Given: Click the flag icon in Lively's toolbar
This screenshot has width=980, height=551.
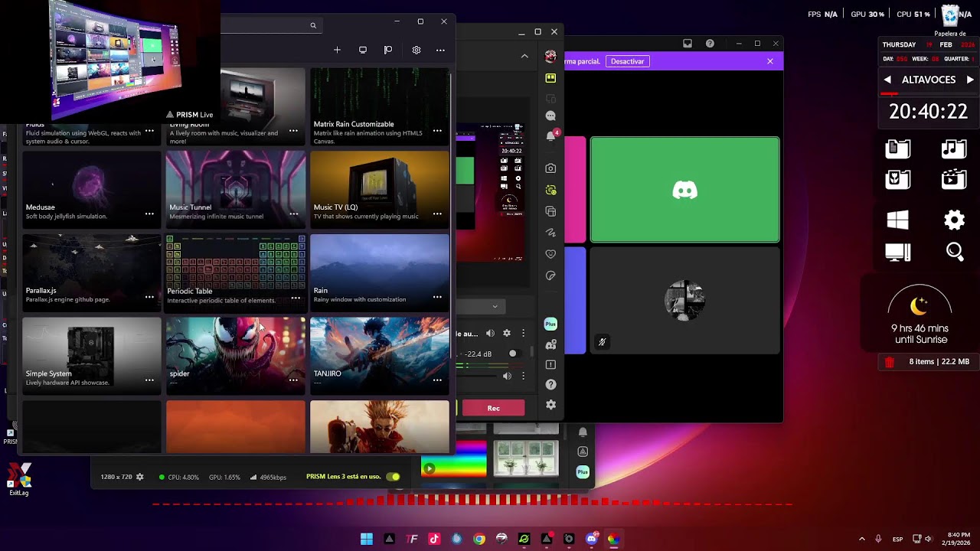Looking at the screenshot, I should pyautogui.click(x=388, y=50).
